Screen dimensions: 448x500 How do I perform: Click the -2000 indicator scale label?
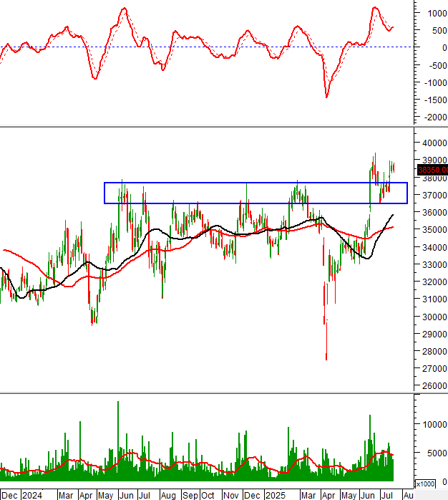click(x=436, y=117)
